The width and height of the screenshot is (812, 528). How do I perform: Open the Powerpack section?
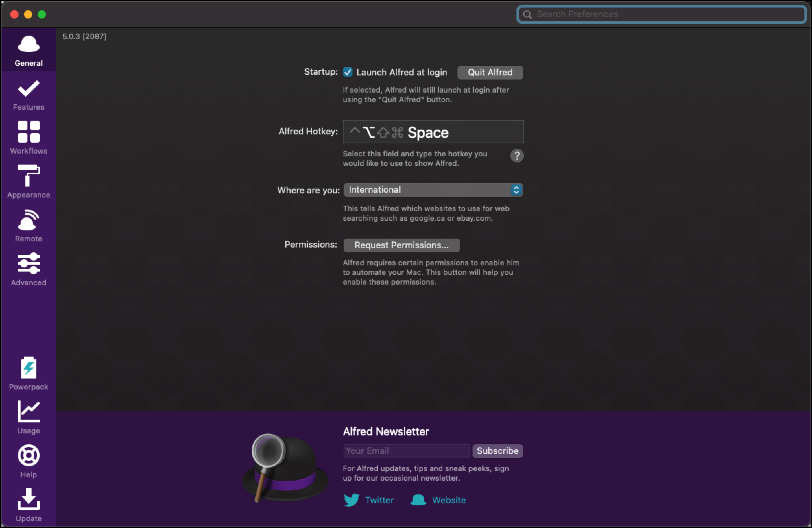pos(29,374)
